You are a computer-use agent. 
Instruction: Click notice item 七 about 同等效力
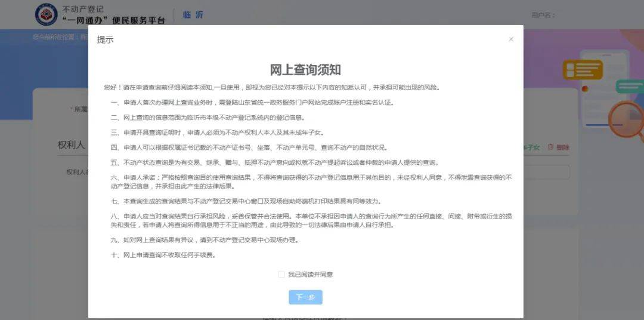[246, 202]
